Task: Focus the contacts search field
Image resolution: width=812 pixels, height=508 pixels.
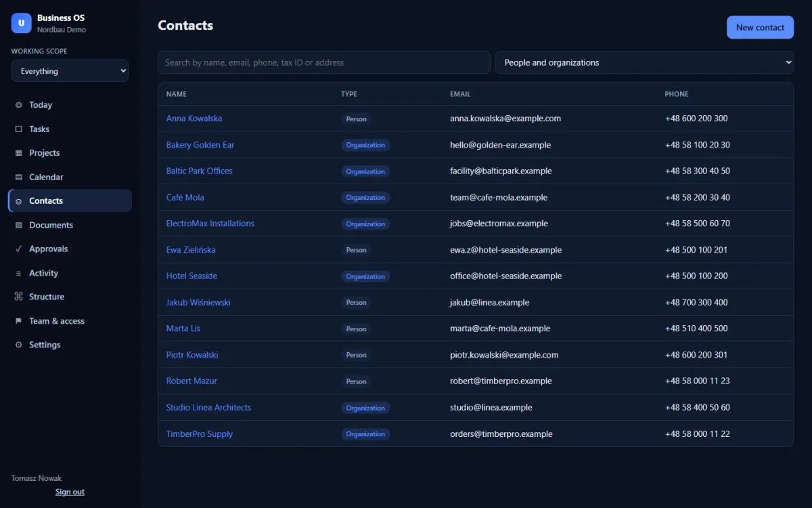Action: 324,62
